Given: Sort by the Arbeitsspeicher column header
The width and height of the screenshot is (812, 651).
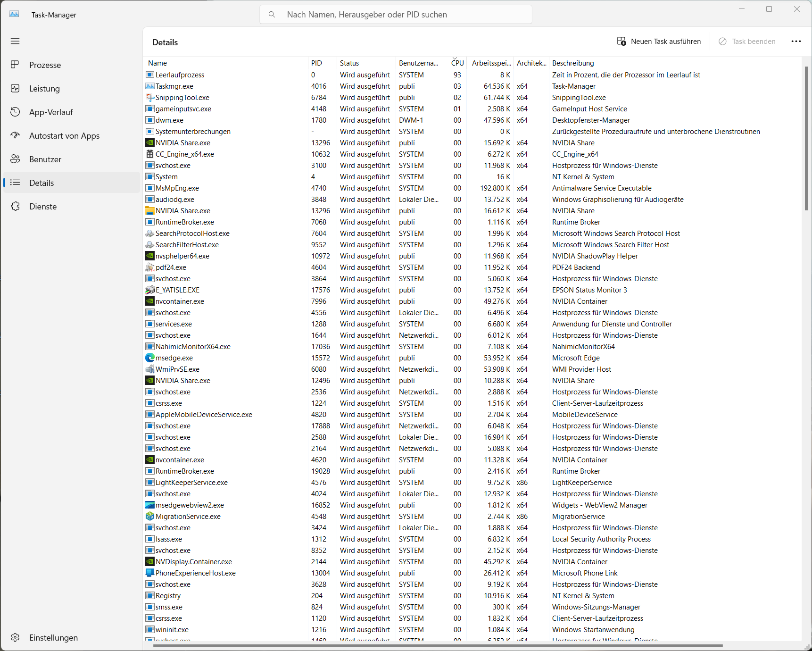Looking at the screenshot, I should (x=490, y=63).
